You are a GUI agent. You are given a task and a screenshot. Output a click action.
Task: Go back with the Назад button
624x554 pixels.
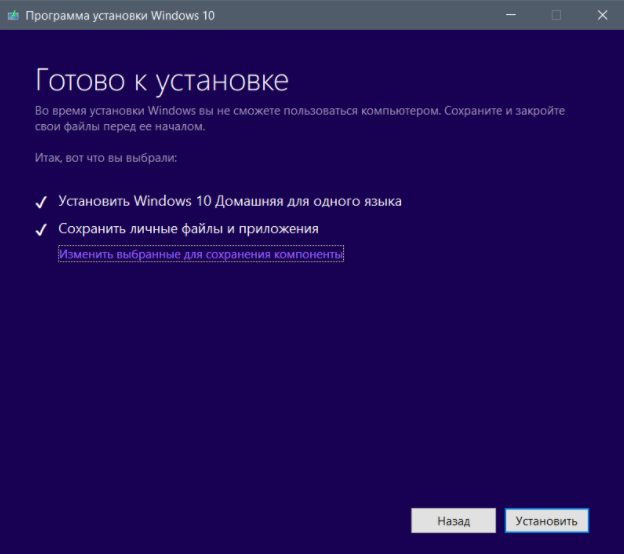pos(453,521)
